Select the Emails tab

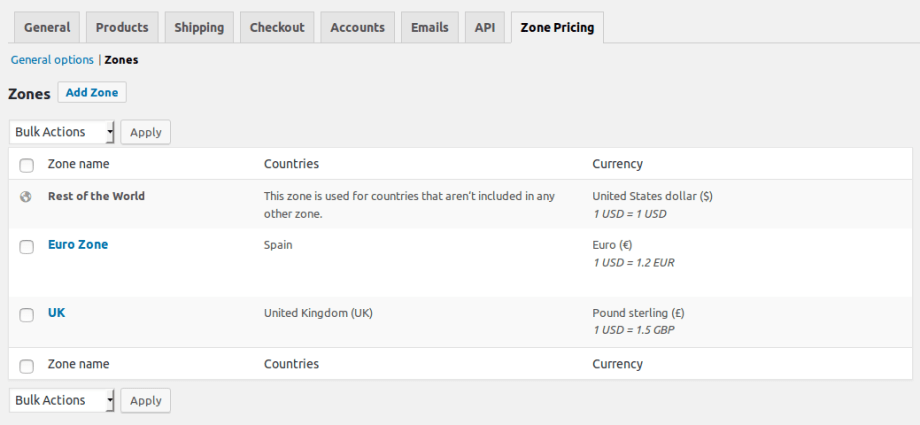pos(429,28)
